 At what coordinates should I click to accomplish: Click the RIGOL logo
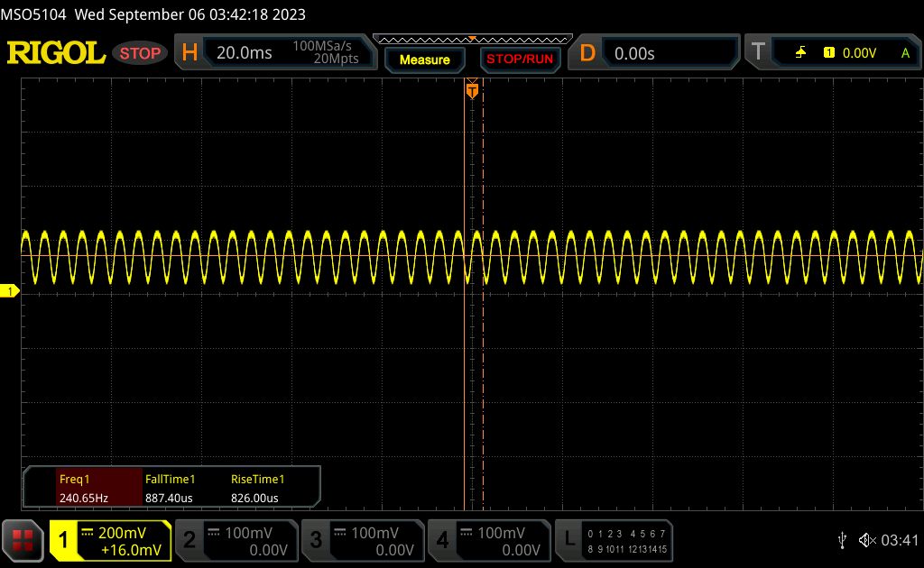(x=56, y=53)
